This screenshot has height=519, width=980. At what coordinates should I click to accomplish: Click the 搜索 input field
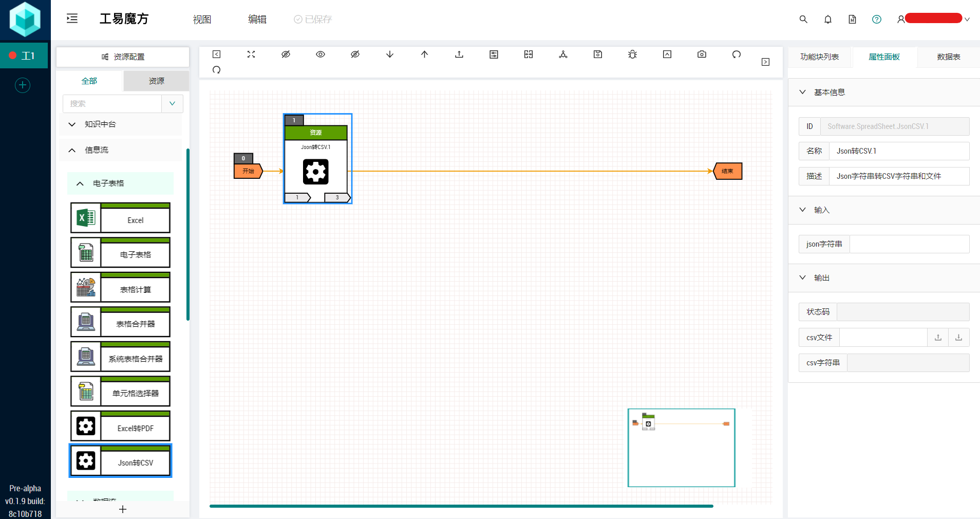[112, 104]
